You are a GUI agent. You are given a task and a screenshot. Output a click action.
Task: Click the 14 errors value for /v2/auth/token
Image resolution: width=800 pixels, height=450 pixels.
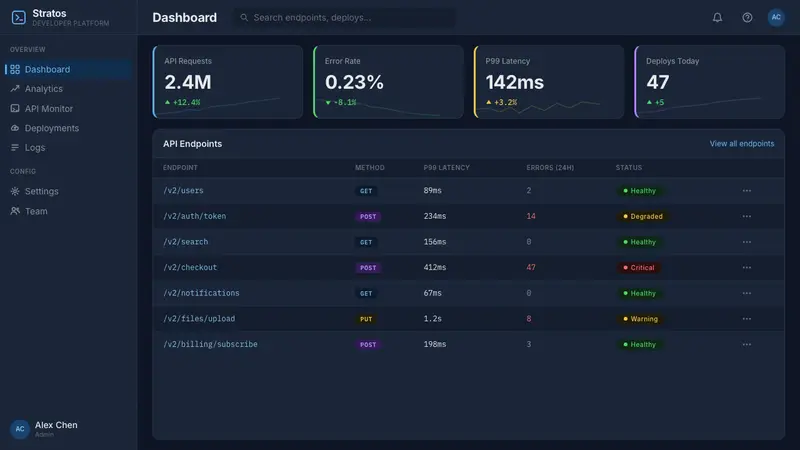pyautogui.click(x=531, y=216)
